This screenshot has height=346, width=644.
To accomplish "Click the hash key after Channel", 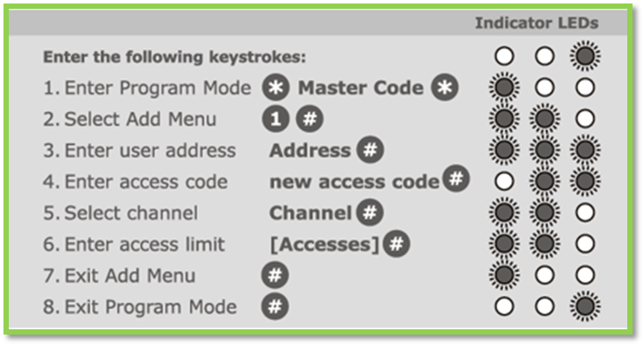I will [x=370, y=212].
